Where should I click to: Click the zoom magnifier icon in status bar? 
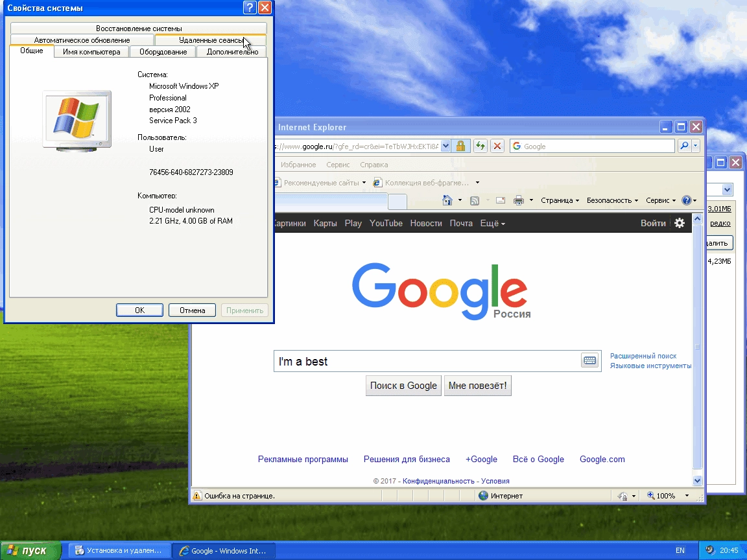coord(650,496)
